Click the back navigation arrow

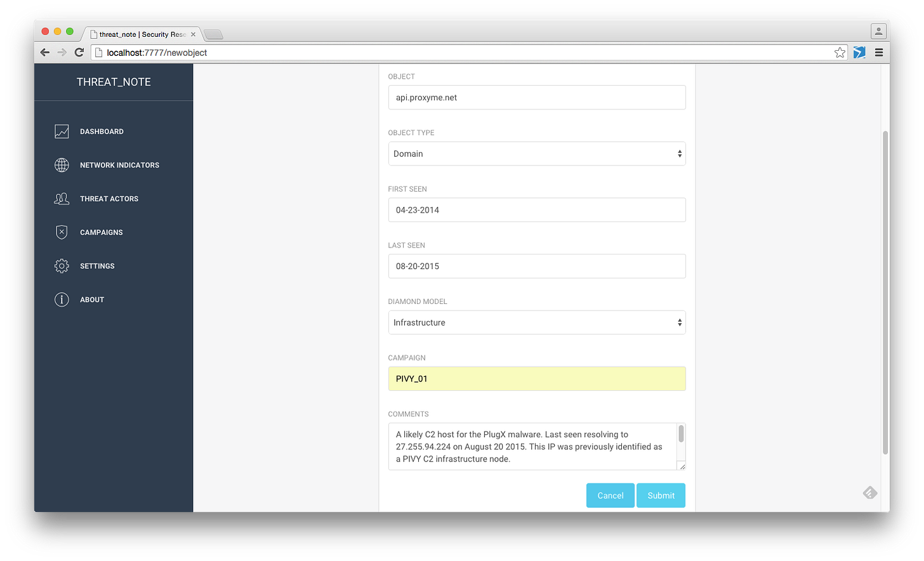point(44,53)
